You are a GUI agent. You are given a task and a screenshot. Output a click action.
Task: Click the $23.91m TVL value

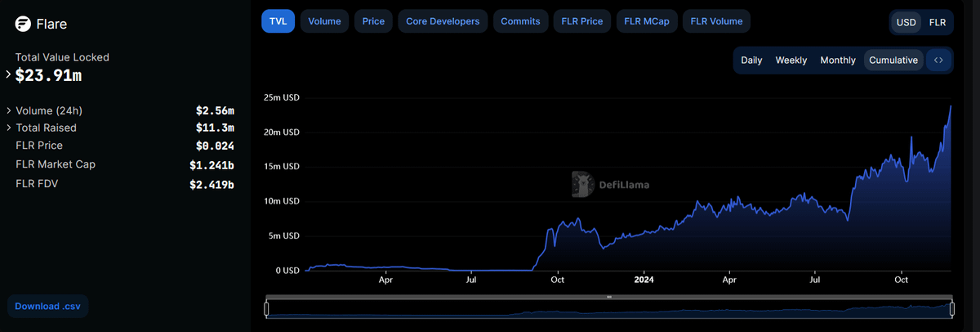click(48, 75)
